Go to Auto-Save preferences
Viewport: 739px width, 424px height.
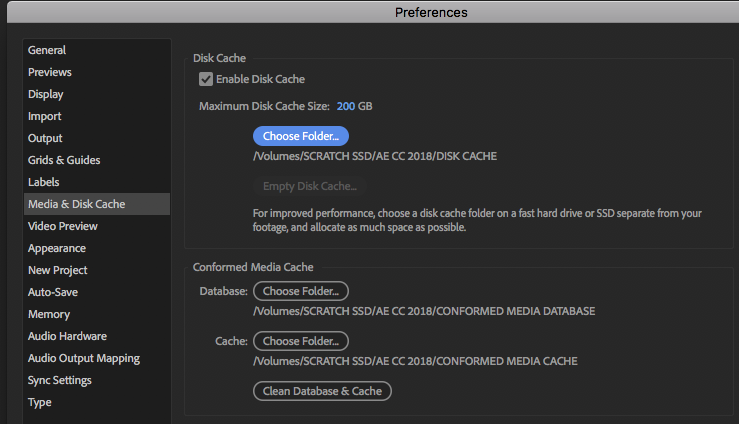[53, 292]
